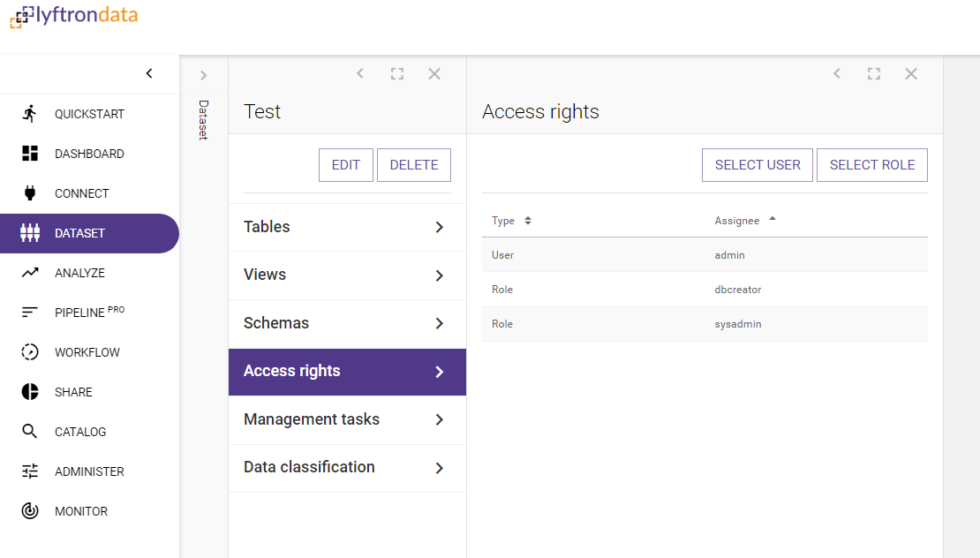Screen dimensions: 980x558
Task: Click the Test panel title
Action: click(x=262, y=112)
